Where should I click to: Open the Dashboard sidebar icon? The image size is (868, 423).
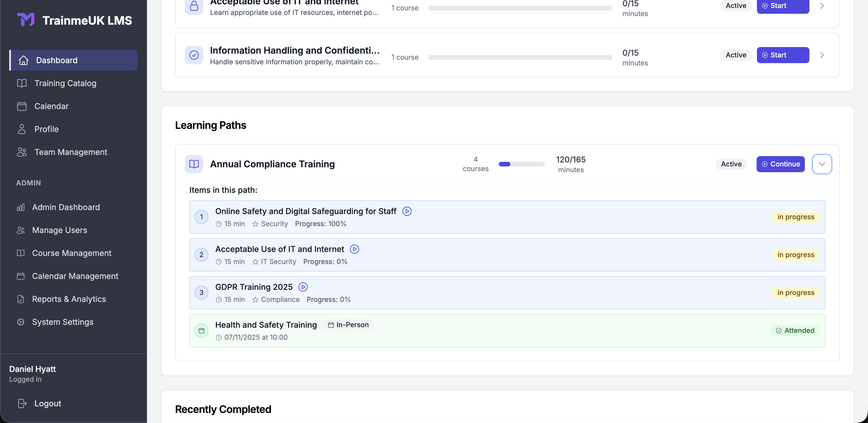click(x=23, y=60)
